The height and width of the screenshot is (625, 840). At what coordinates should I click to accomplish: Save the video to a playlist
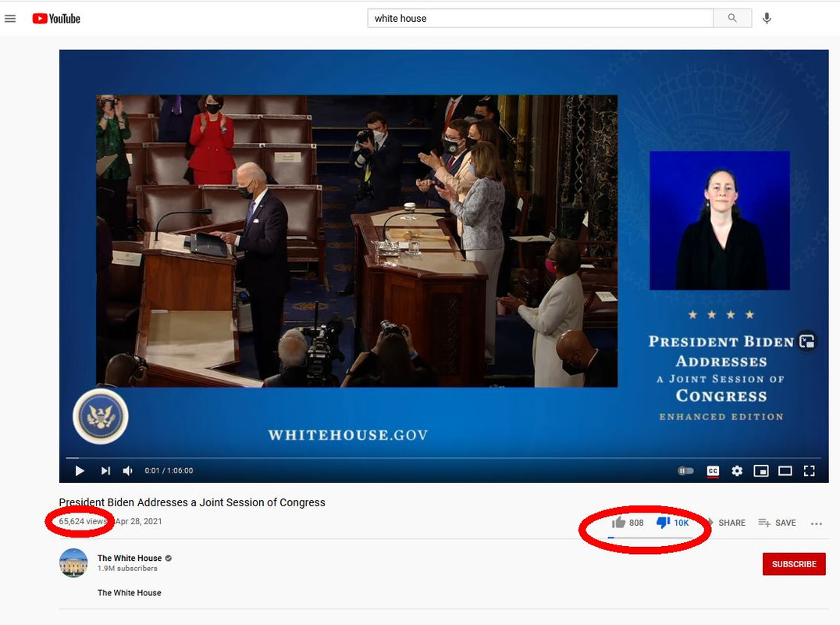777,523
